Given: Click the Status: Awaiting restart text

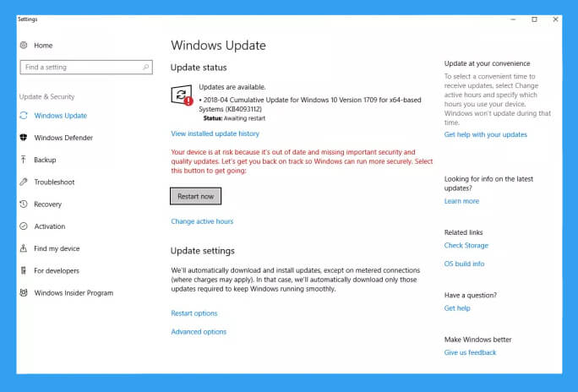Looking at the screenshot, I should coord(234,118).
